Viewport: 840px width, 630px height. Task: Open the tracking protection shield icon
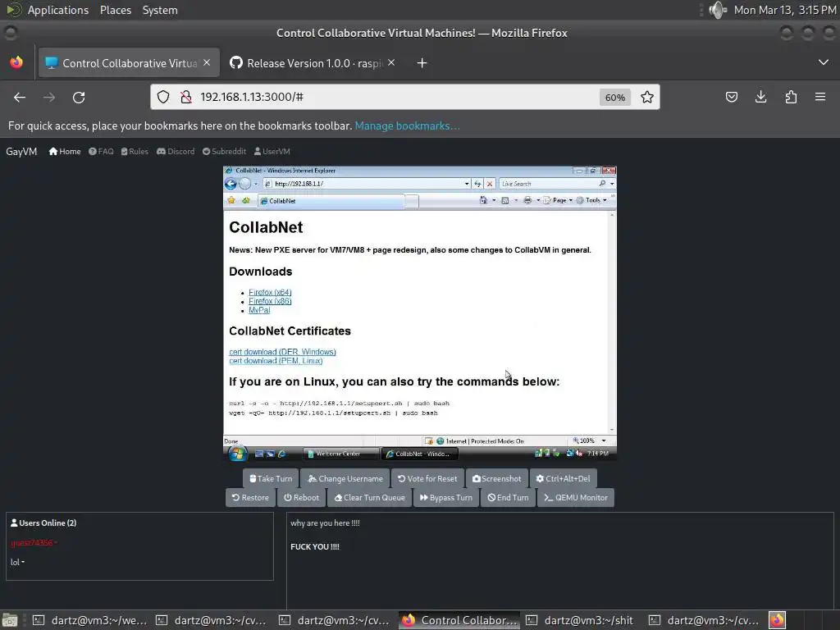pos(163,97)
